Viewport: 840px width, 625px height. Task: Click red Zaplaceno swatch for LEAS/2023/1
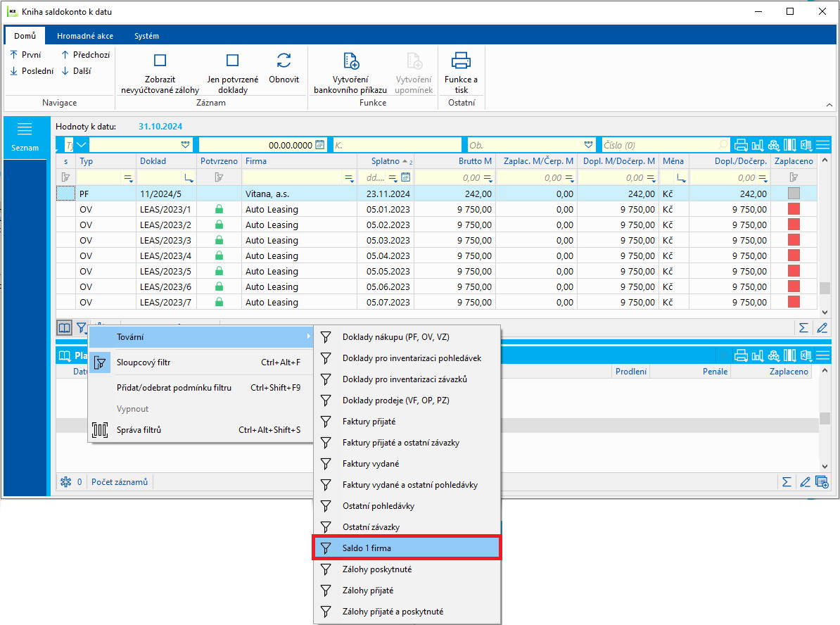tap(794, 210)
